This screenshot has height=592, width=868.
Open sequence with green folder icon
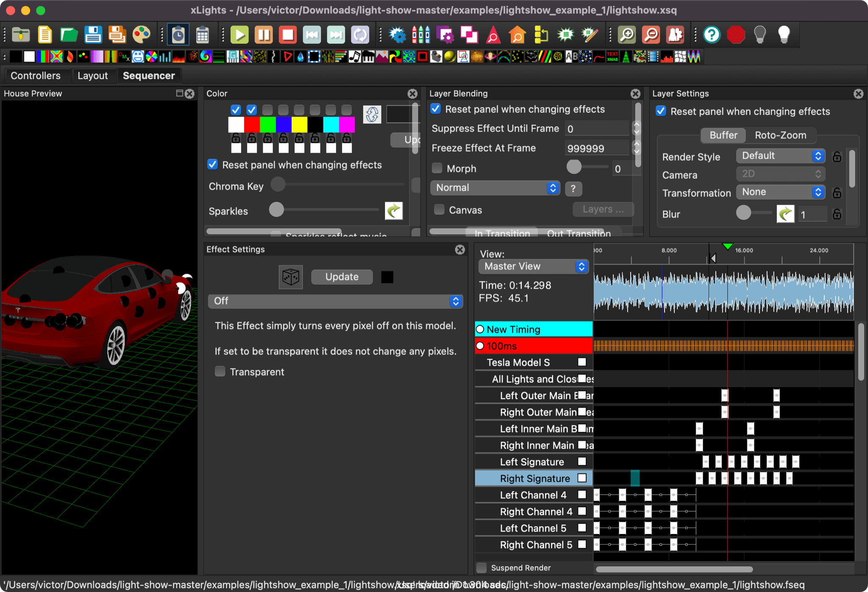69,35
